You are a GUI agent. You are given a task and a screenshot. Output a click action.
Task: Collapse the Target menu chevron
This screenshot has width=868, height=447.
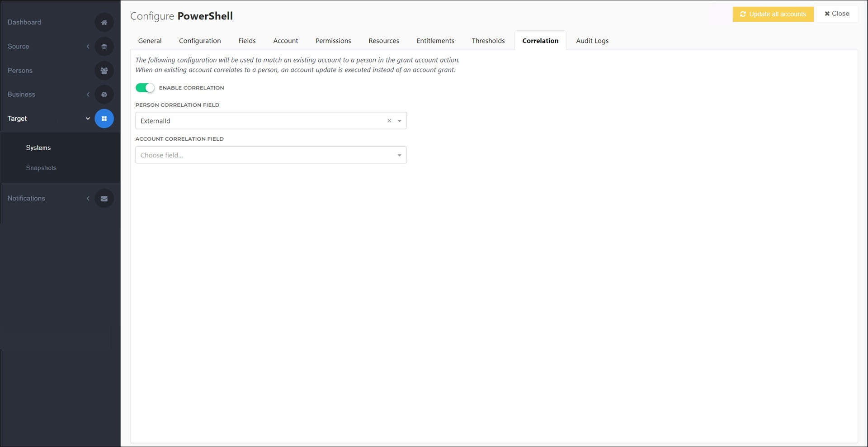[88, 119]
